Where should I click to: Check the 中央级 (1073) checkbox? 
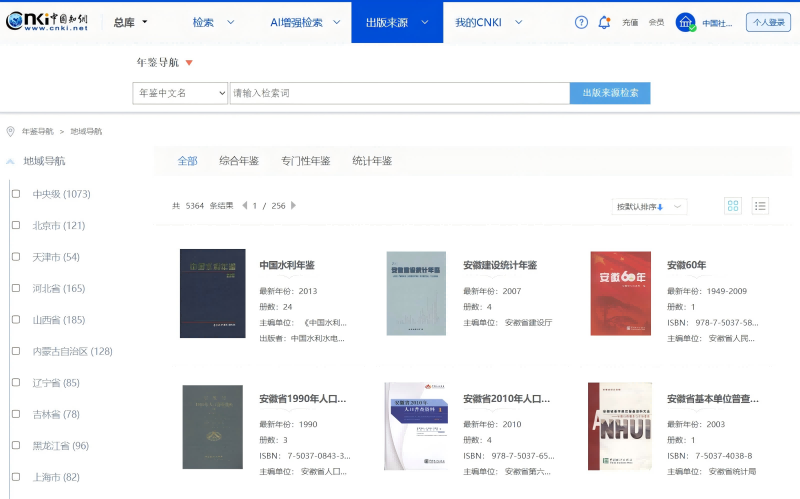click(x=16, y=194)
